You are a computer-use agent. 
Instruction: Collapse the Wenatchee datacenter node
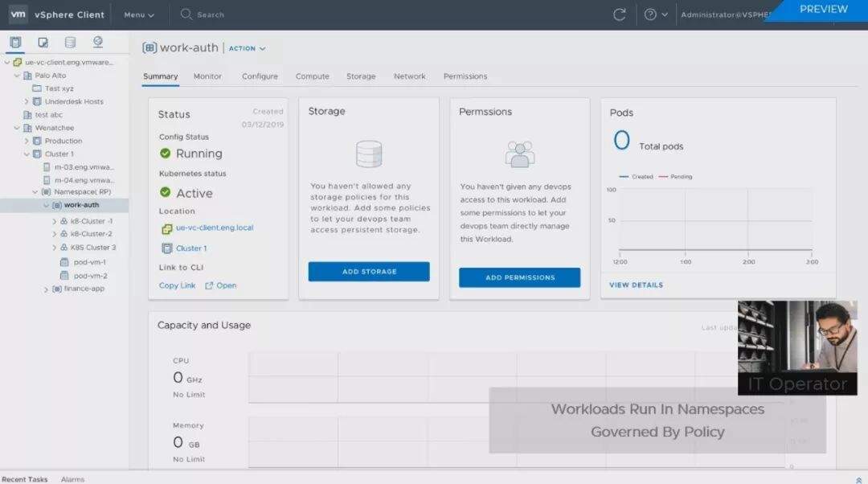coord(17,128)
